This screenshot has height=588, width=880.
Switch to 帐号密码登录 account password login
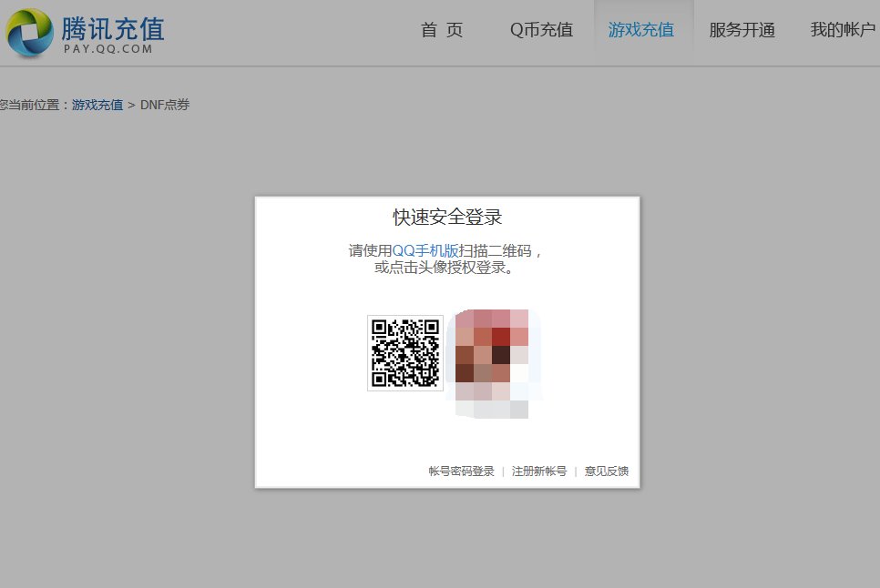click(x=463, y=471)
